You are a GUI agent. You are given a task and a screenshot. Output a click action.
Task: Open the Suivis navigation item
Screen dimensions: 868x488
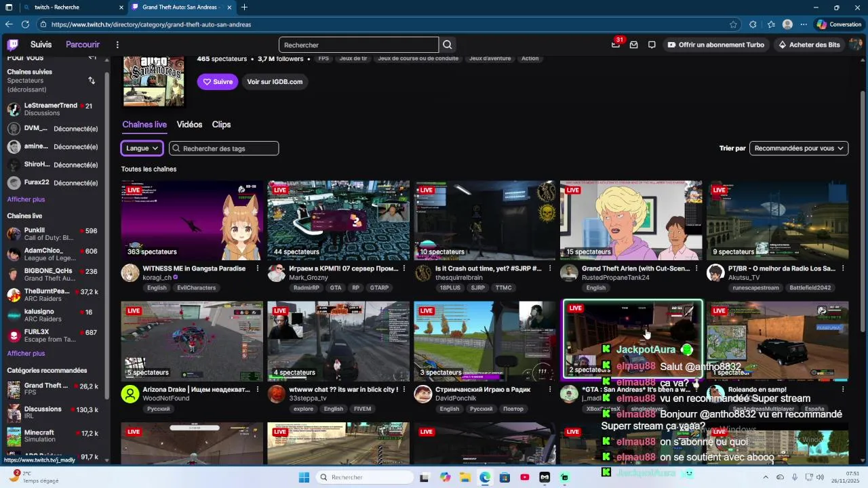[x=41, y=45]
